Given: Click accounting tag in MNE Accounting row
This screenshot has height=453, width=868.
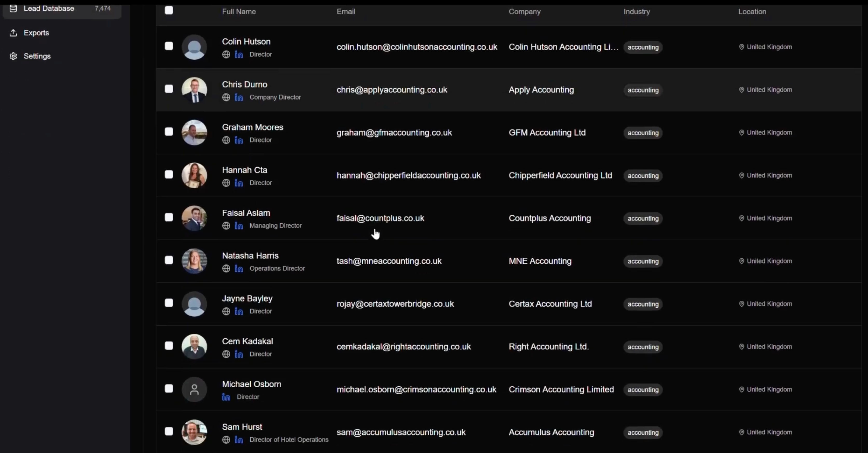Looking at the screenshot, I should (x=643, y=261).
